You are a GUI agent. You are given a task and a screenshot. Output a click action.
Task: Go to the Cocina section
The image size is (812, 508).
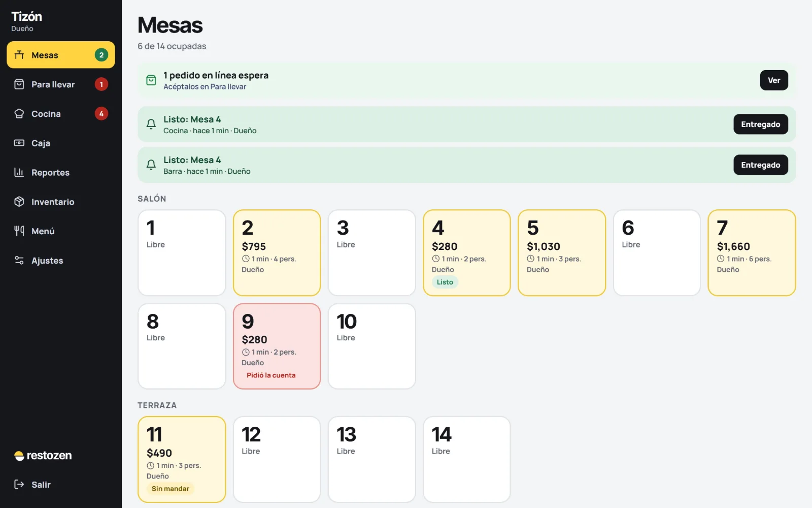tap(61, 114)
